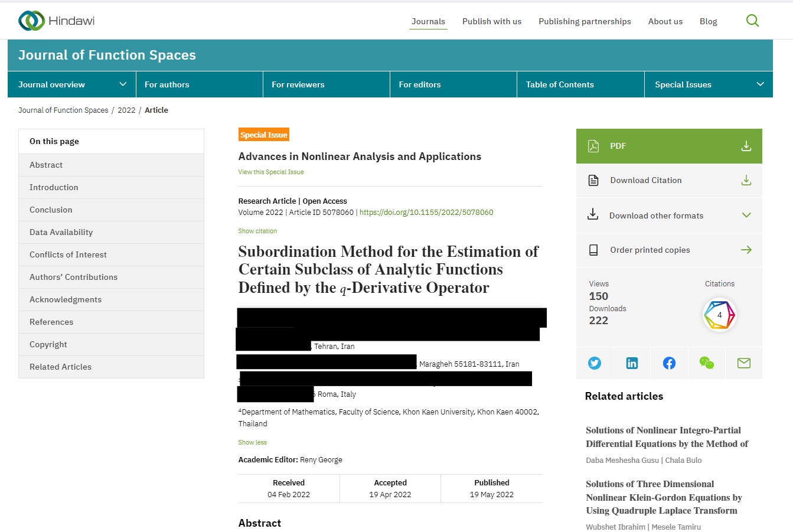The image size is (793, 532).
Task: Share article via WeChat icon
Action: 706,363
